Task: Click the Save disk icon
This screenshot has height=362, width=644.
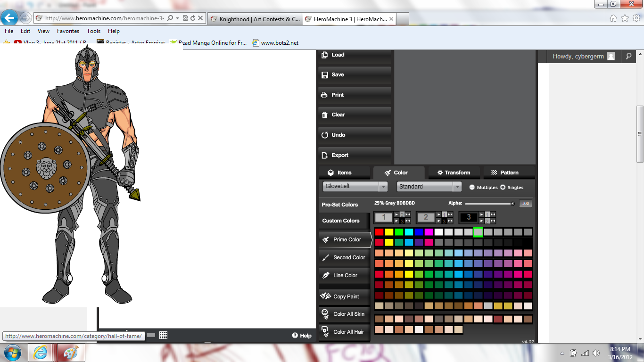Action: (324, 75)
